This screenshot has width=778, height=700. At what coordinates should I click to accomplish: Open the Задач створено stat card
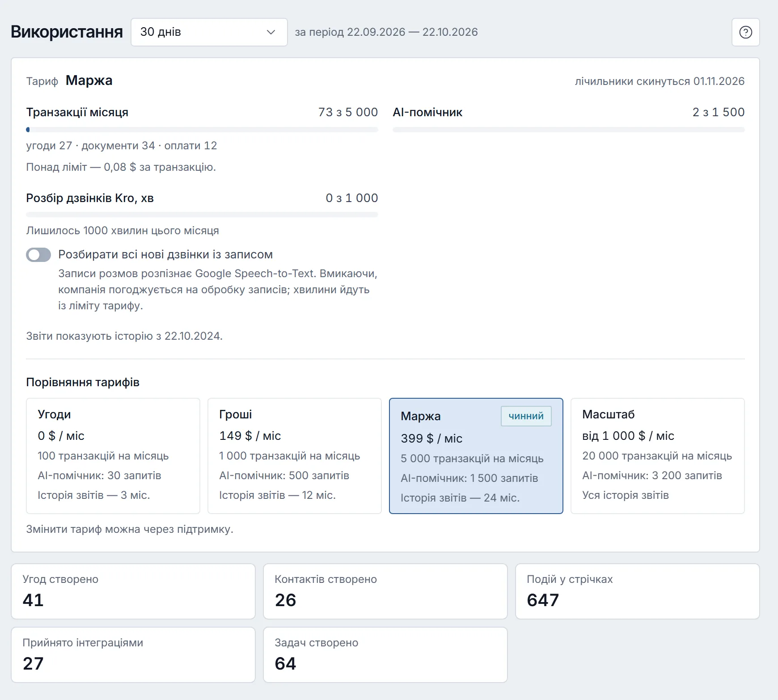[385, 655]
